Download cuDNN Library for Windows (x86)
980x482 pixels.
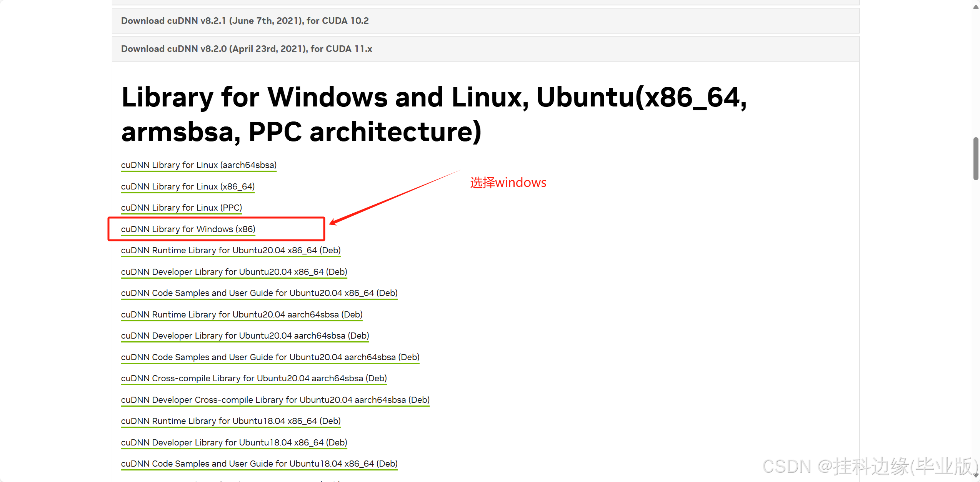(188, 229)
